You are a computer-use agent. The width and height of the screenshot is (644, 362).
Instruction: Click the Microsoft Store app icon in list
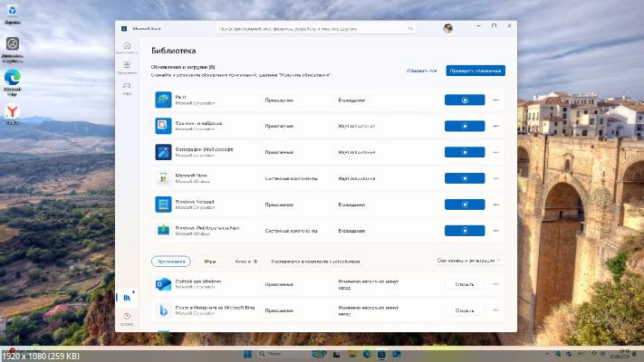[163, 178]
